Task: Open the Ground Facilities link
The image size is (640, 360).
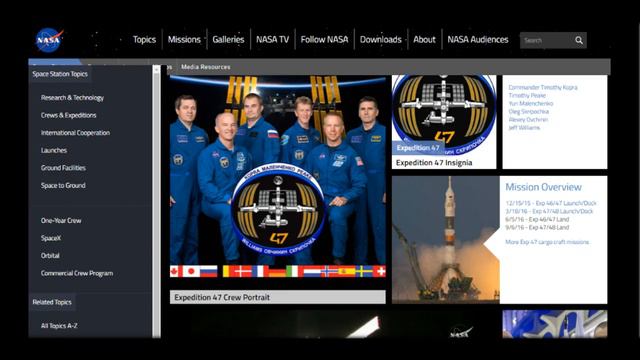Action: click(63, 168)
